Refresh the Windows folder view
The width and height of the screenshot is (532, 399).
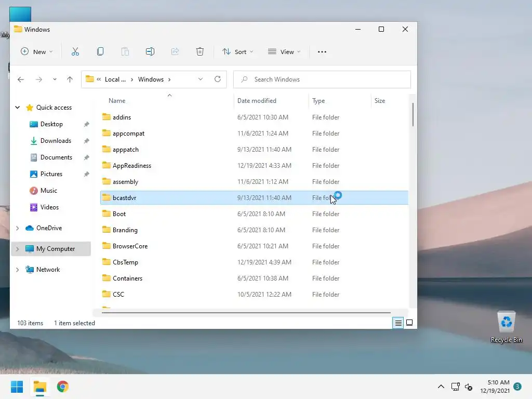tap(218, 79)
